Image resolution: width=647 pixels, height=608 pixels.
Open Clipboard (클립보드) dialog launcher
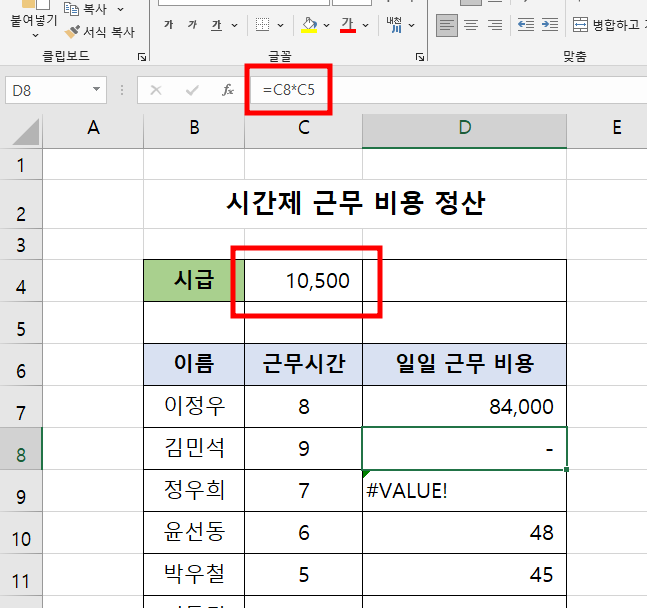142,57
